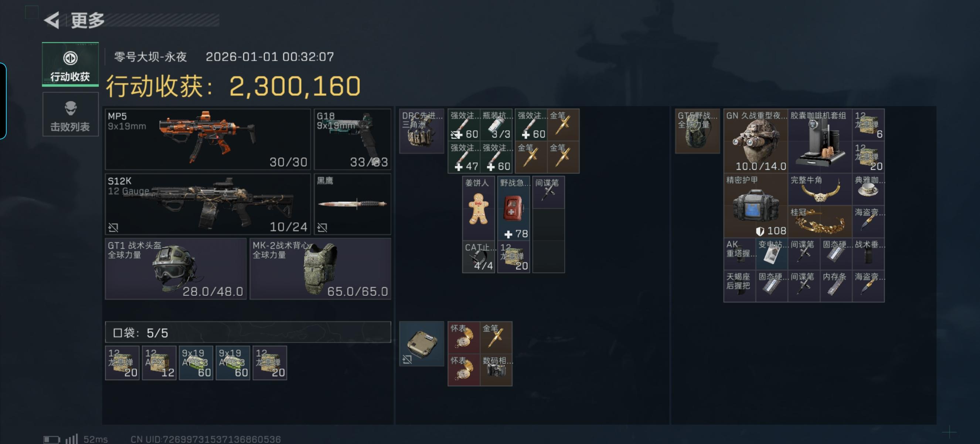Select the 数码相机 camera in safe box
The image size is (980, 444).
pyautogui.click(x=497, y=370)
